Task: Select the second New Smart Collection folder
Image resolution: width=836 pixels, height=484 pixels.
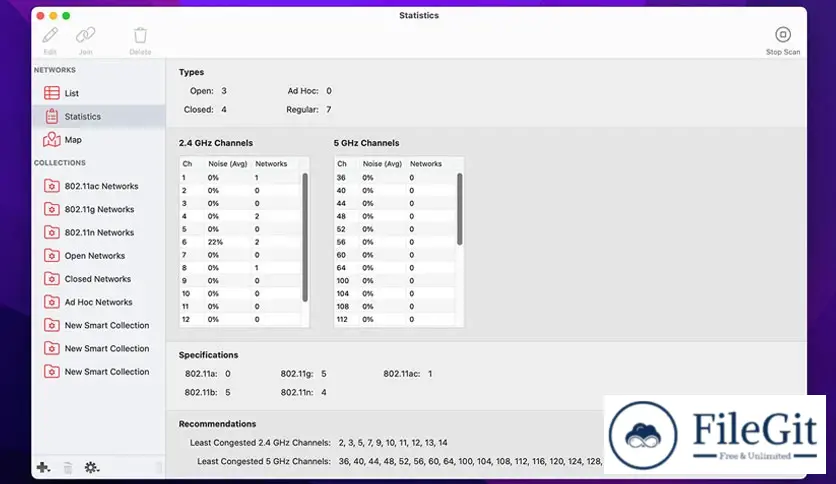Action: [x=99, y=348]
